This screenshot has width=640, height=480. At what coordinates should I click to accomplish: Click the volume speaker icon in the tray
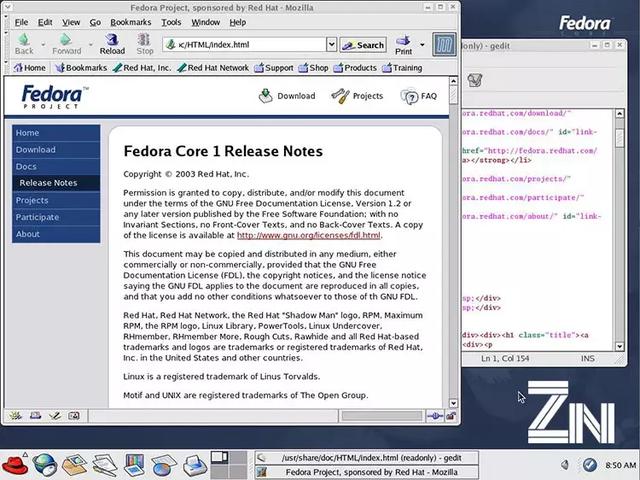coord(565,464)
